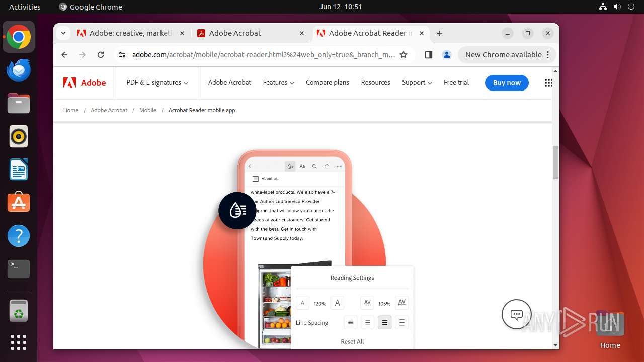Click the Adobe logo in the site header
Viewport: 644px width, 362px height.
(x=85, y=83)
